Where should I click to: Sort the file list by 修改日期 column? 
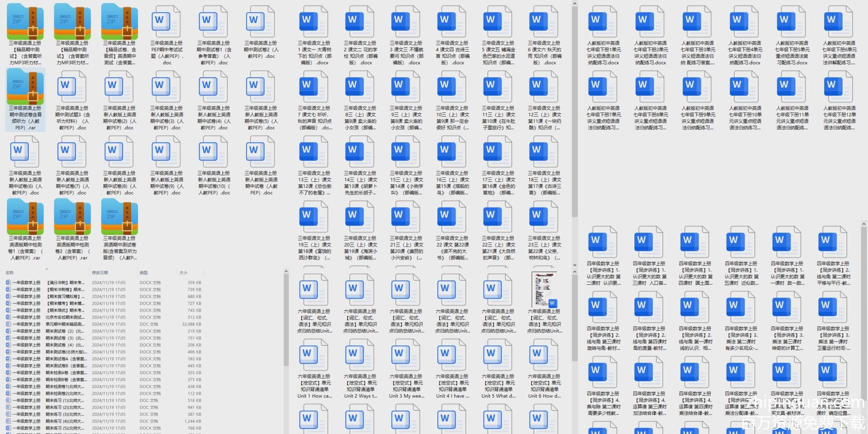pyautogui.click(x=100, y=273)
